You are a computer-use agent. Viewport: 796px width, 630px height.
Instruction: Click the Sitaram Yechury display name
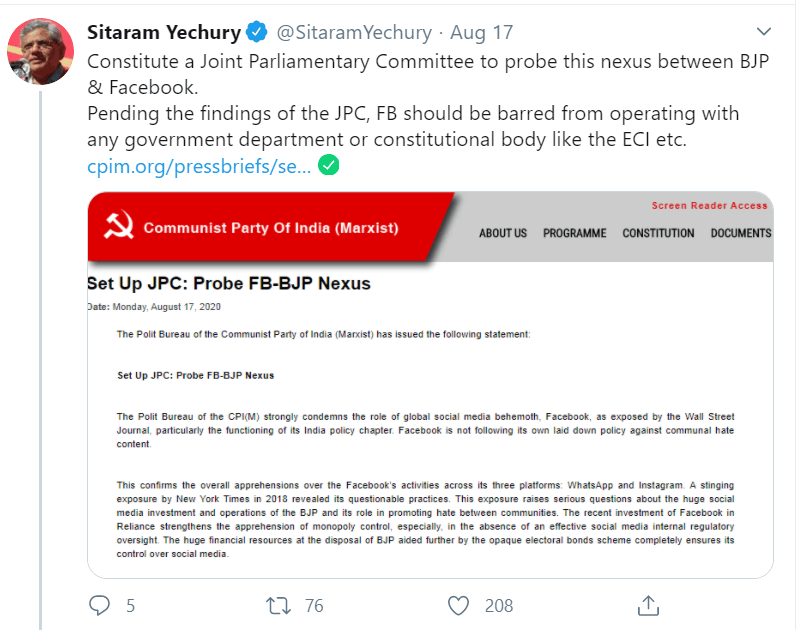click(164, 32)
